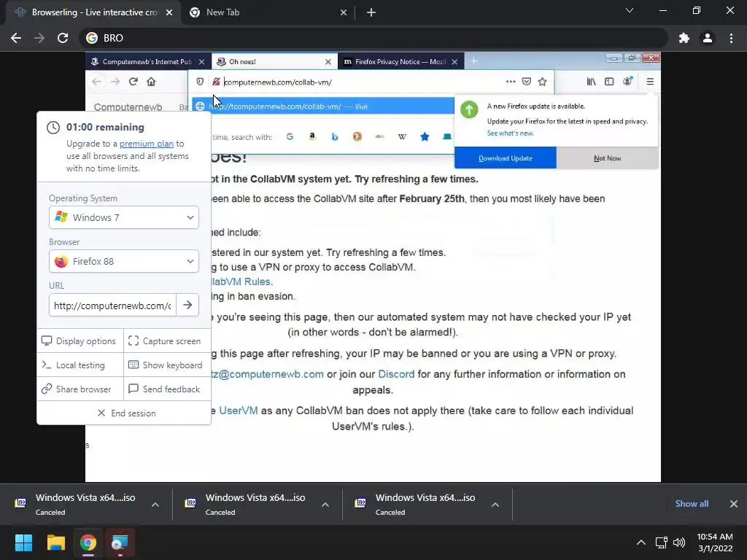Open UserVM link
The width and height of the screenshot is (747, 560).
[x=239, y=411]
